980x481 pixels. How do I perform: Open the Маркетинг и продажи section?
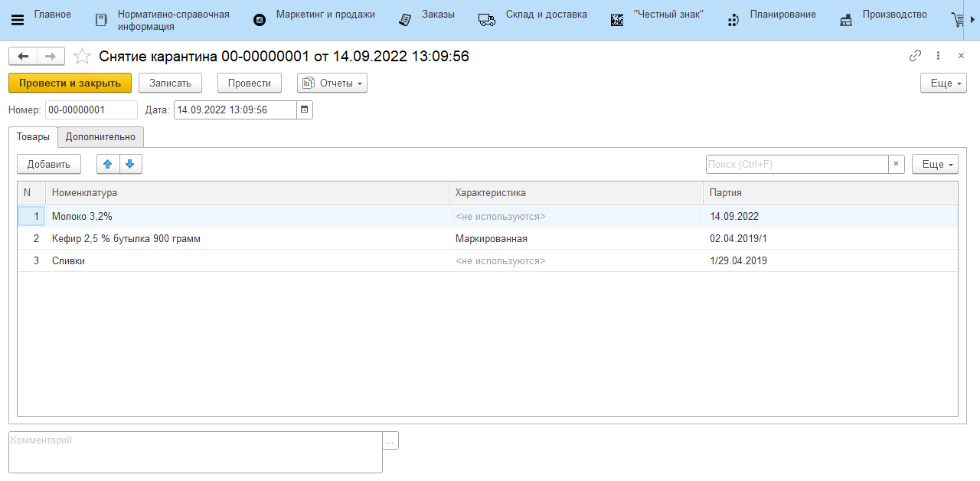(315, 20)
